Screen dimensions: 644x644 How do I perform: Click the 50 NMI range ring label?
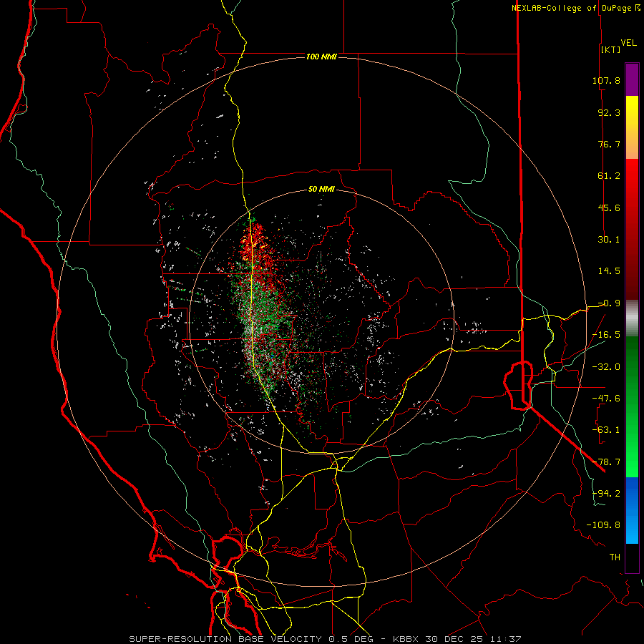pyautogui.click(x=321, y=190)
